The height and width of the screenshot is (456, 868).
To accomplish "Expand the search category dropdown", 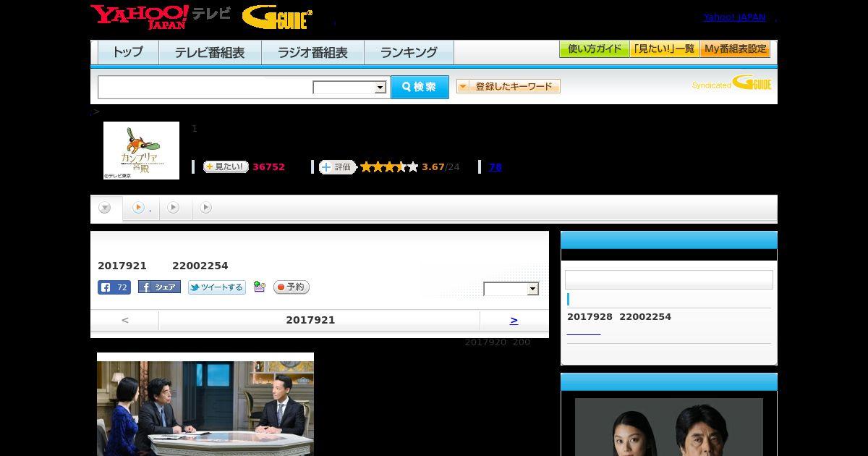I will point(349,88).
